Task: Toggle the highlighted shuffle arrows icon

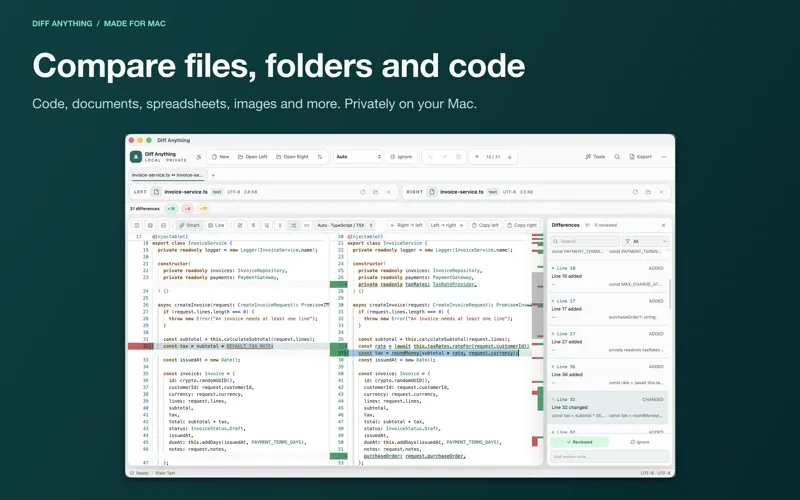Action: click(293, 225)
